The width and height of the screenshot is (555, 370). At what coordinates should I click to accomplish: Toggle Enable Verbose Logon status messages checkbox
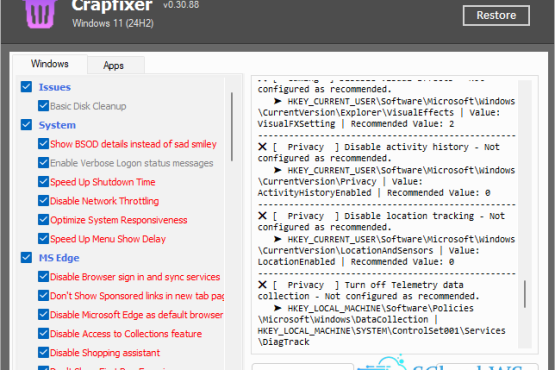coord(43,163)
